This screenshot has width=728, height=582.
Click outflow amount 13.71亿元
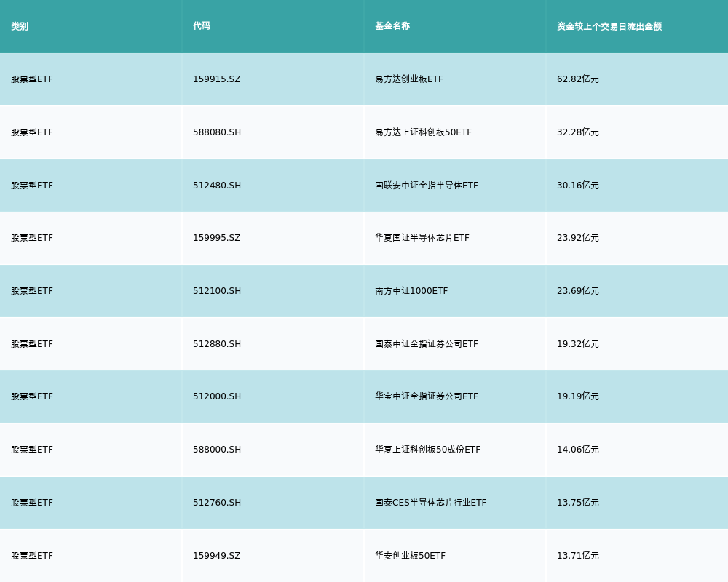click(577, 556)
